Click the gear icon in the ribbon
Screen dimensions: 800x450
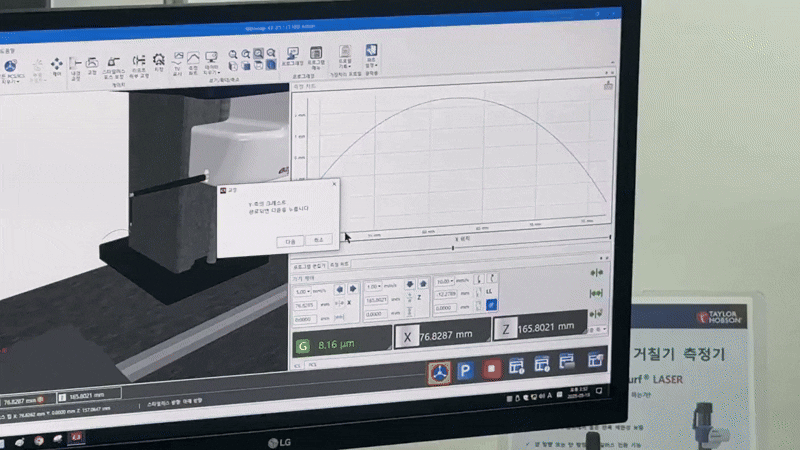tap(159, 60)
